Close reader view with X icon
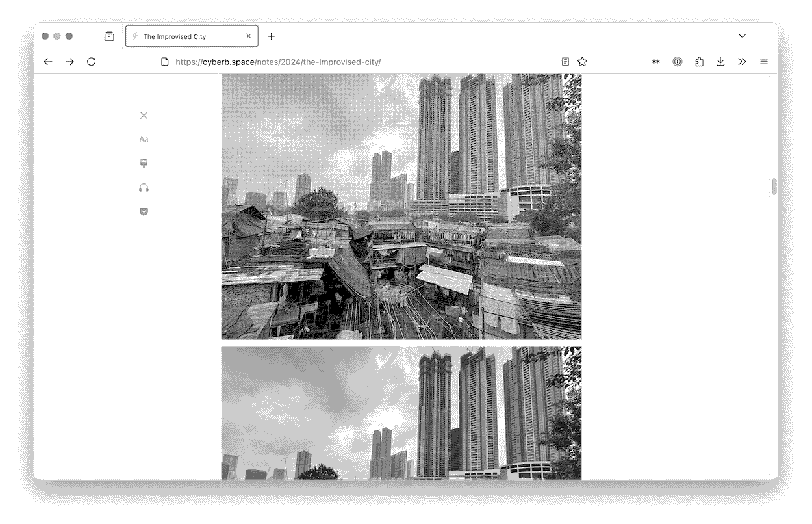 tap(144, 115)
